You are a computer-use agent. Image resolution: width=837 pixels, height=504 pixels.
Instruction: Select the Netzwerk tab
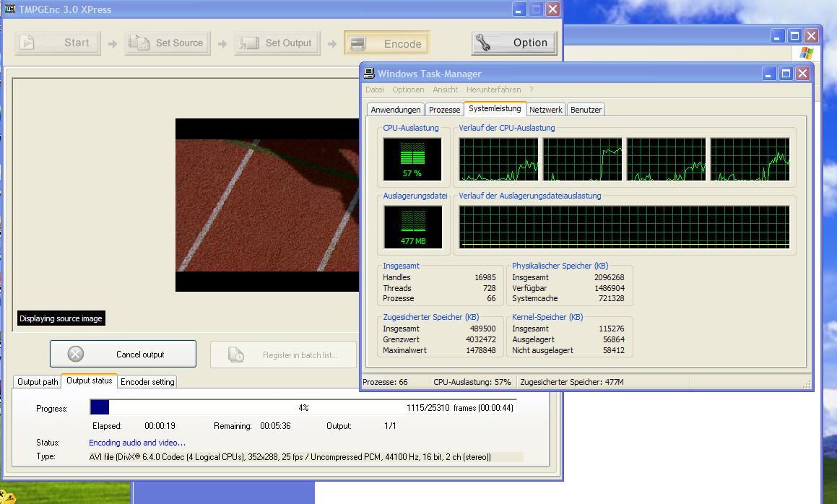pyautogui.click(x=545, y=110)
